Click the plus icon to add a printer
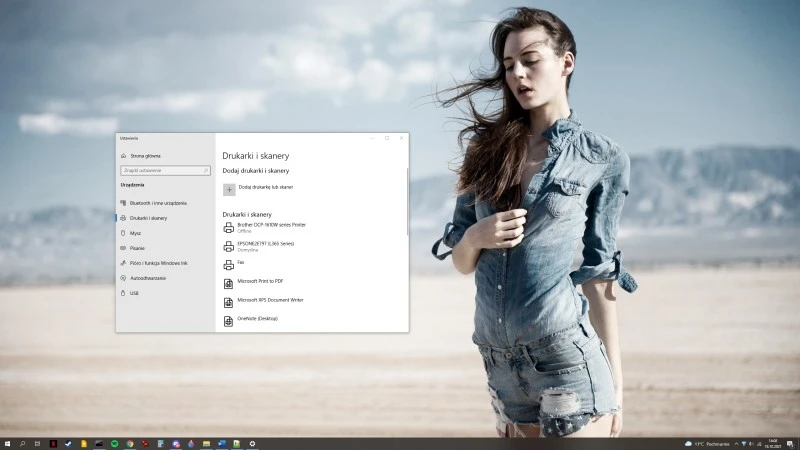Image resolution: width=800 pixels, height=450 pixels. pyautogui.click(x=229, y=189)
